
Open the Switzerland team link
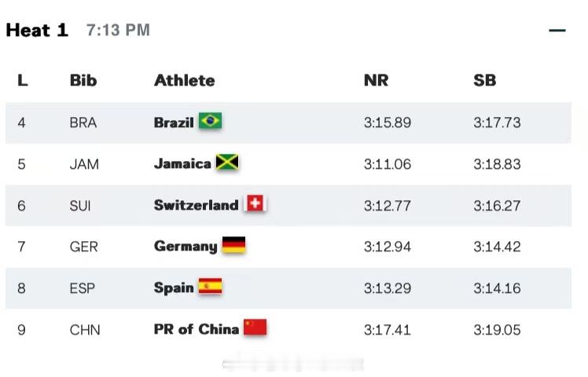coord(196,205)
